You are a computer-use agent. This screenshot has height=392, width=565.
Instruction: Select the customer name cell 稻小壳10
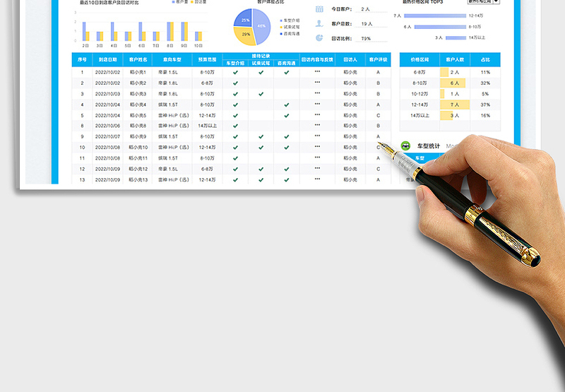coord(138,148)
